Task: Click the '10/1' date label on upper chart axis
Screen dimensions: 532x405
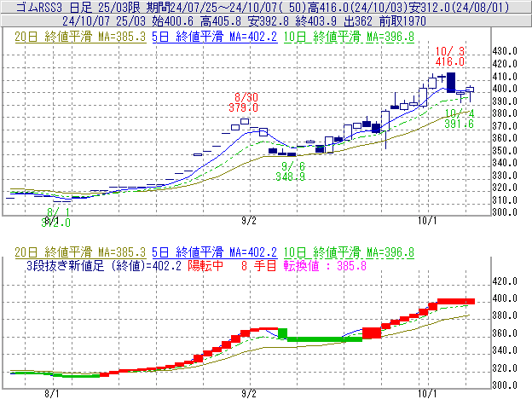Action: click(427, 221)
